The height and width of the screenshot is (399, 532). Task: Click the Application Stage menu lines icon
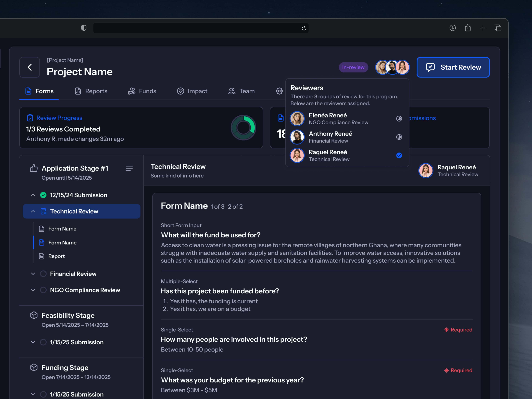[x=129, y=168]
